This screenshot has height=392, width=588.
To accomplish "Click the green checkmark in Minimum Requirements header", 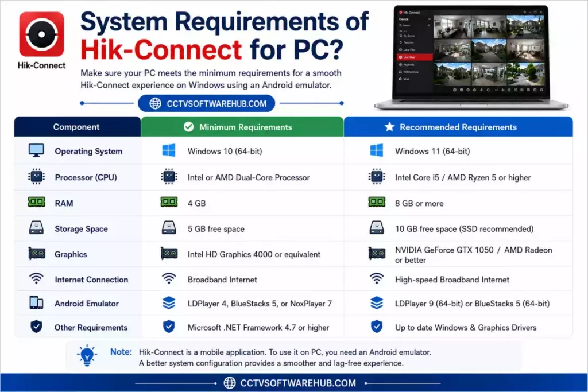I will [189, 127].
